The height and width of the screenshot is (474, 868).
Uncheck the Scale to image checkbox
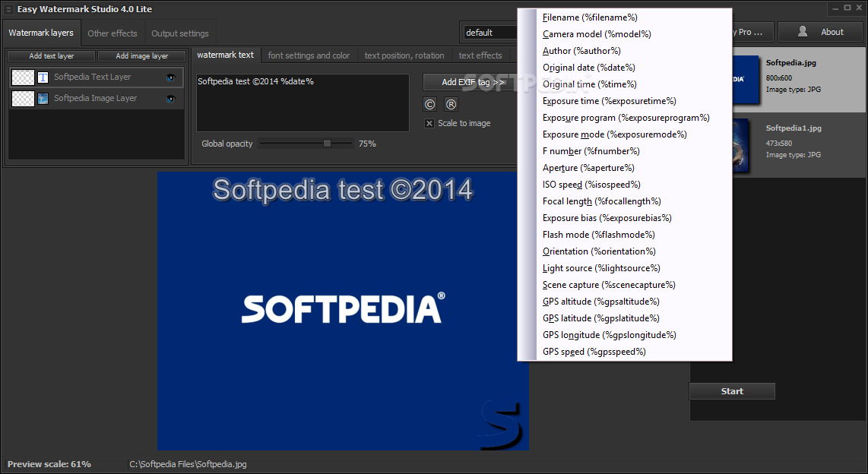click(x=429, y=123)
